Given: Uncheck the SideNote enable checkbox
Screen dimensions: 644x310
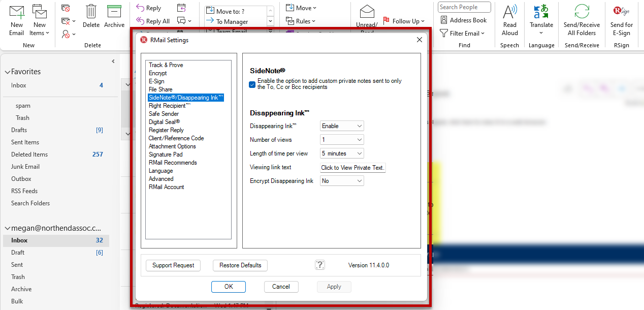Looking at the screenshot, I should (252, 84).
